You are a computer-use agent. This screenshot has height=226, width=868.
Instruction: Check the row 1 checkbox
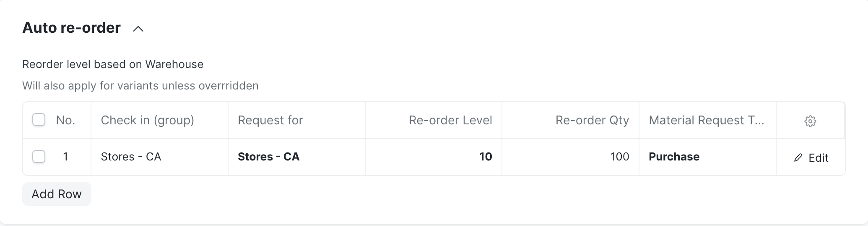point(39,157)
